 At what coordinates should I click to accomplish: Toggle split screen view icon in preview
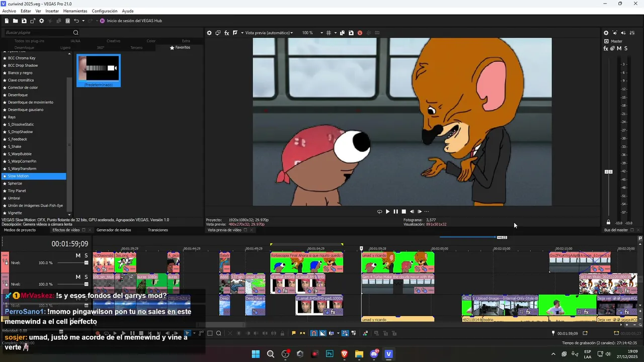pos(235,33)
